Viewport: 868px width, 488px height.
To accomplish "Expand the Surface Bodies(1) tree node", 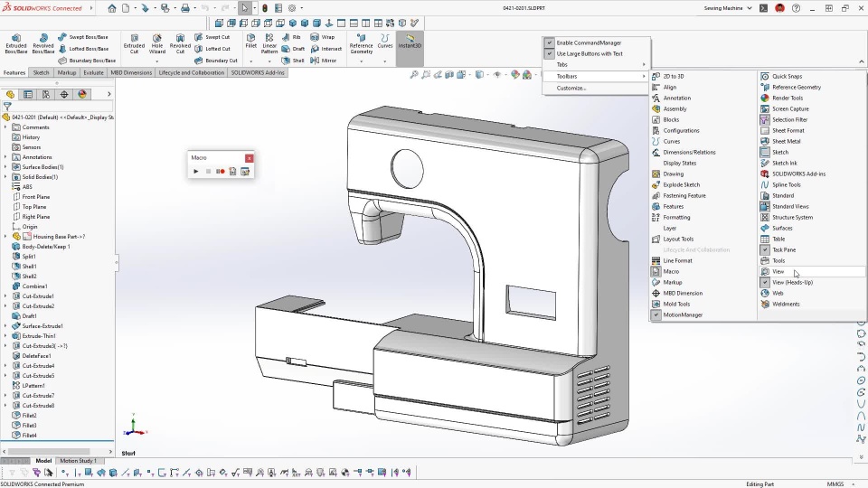I will (5, 167).
